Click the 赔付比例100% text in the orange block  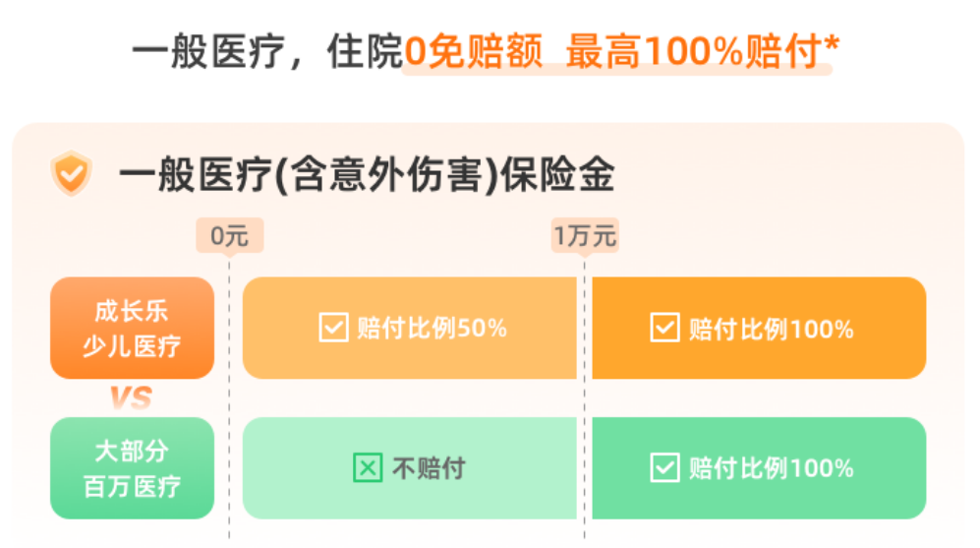tap(771, 330)
